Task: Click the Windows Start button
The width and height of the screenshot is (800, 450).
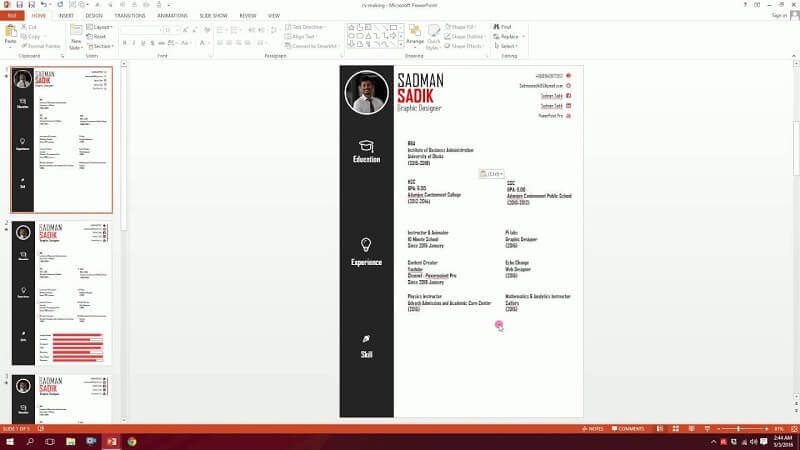Action: (x=8, y=441)
